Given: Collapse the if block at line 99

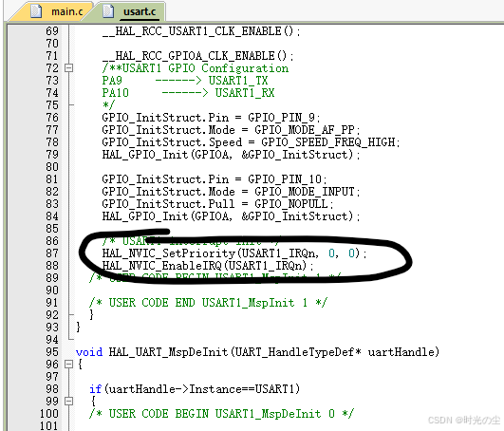Looking at the screenshot, I should click(x=68, y=402).
